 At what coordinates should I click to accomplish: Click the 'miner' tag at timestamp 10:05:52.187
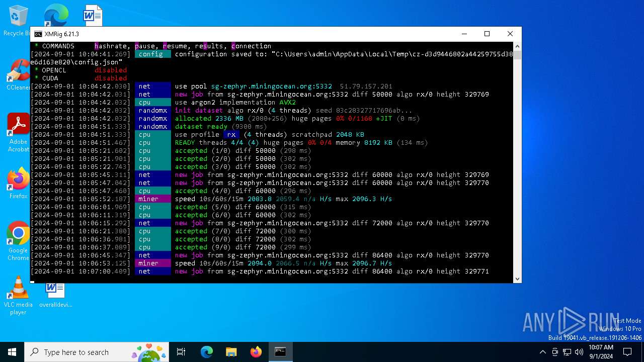tap(152, 199)
